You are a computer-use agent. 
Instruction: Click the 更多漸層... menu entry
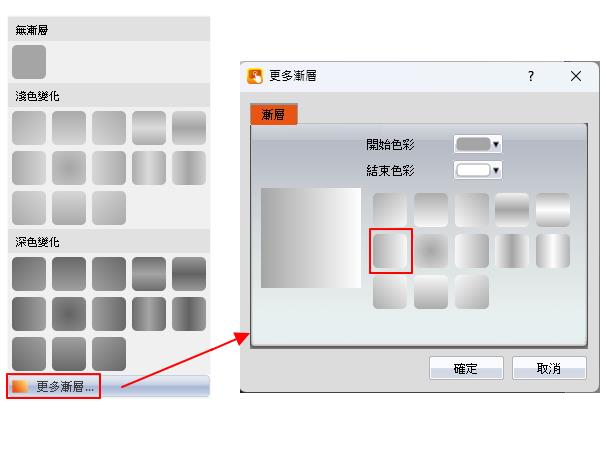tap(54, 386)
